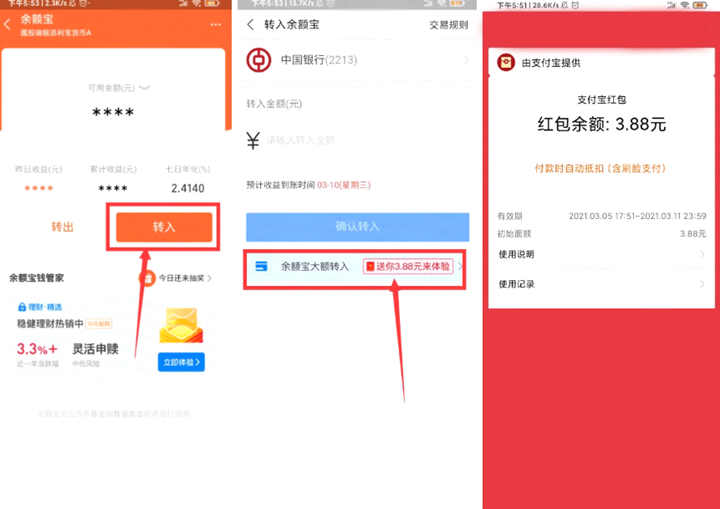The image size is (720, 509).
Task: Click the blue card icon beside 余额宝大额转入
Action: [x=262, y=266]
